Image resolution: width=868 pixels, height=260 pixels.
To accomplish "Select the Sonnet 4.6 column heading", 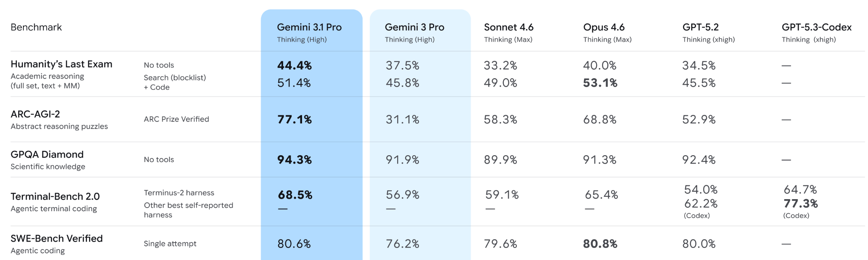I will click(x=508, y=27).
